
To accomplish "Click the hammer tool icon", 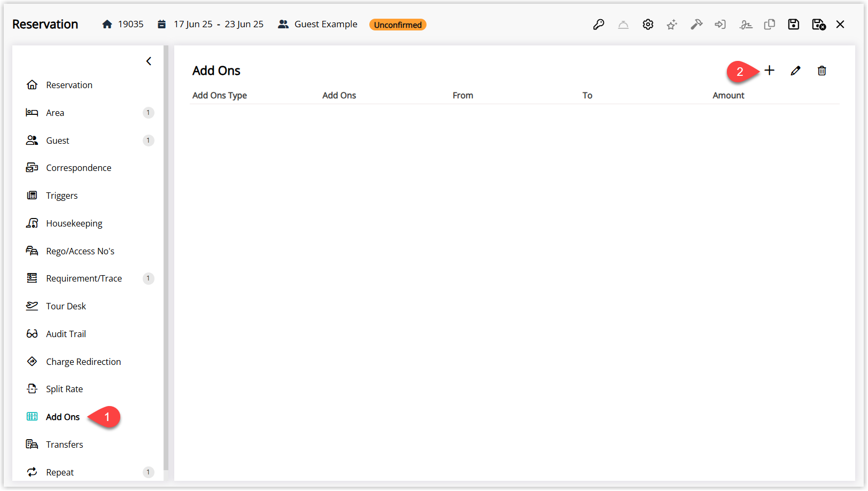I will point(696,25).
